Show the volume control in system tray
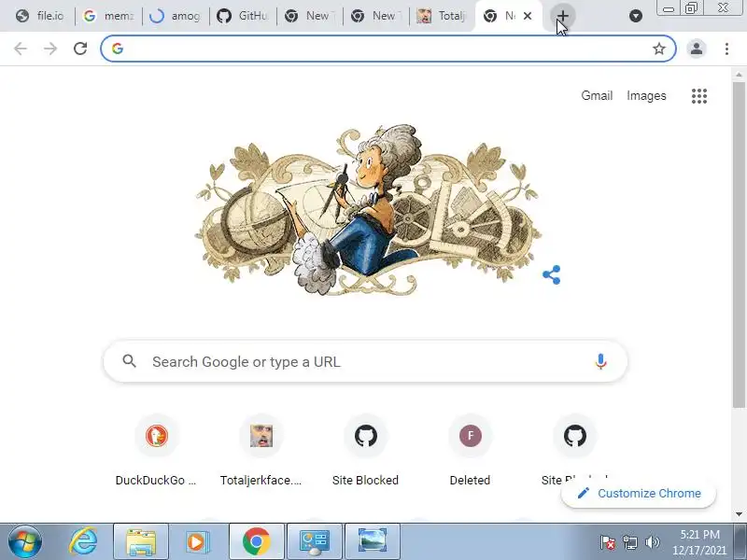The width and height of the screenshot is (747, 560). point(652,542)
